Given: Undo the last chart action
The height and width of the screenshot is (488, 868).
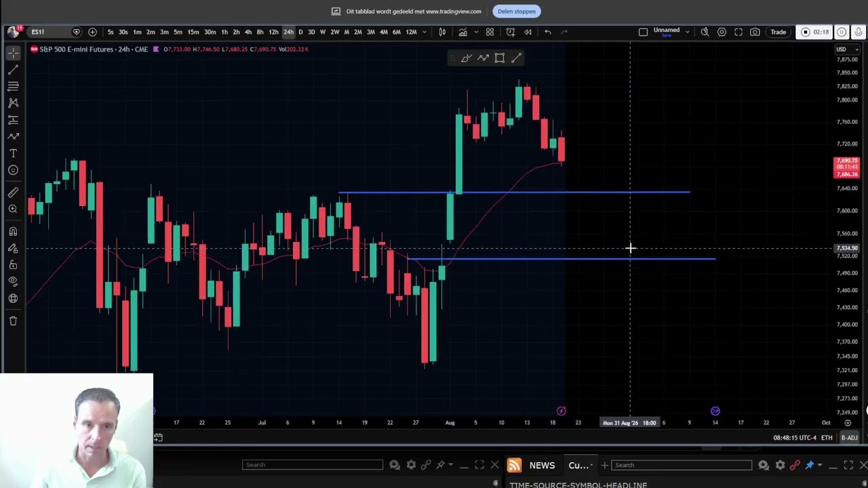Looking at the screenshot, I should pyautogui.click(x=548, y=32).
